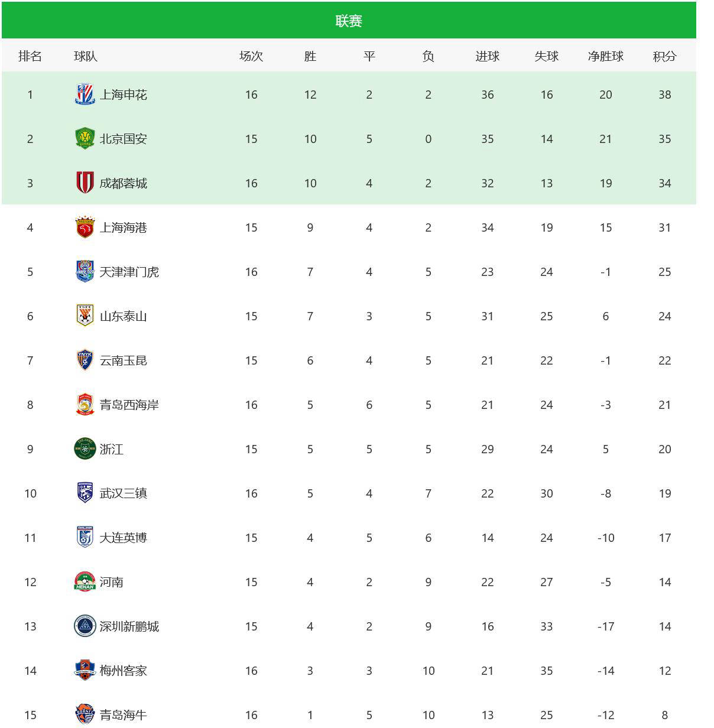Click the Shanghai Shenhua (上海申花) team logo

85,95
